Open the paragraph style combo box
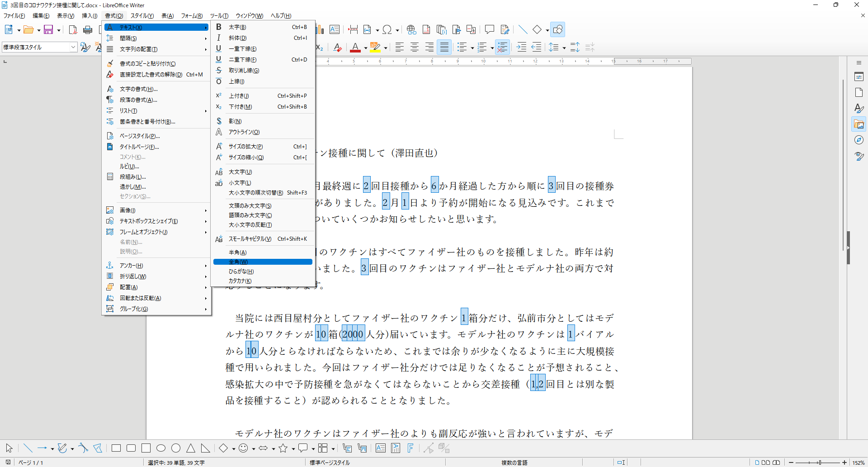This screenshot has height=467, width=868. [40, 47]
